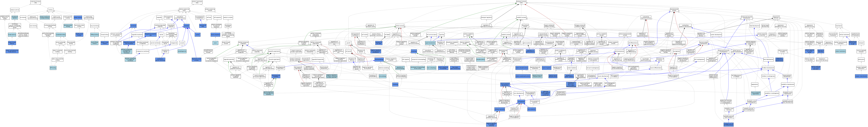Viewport: 868px width, 127px height.
Task: Click the biological_process Ulk1 root node
Action: [x=521, y=2]
